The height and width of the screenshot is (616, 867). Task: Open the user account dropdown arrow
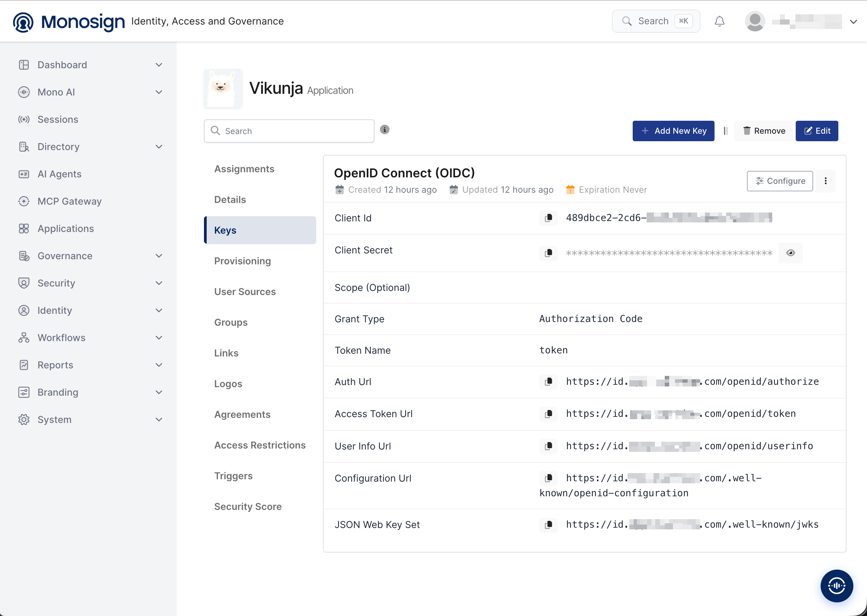click(853, 21)
